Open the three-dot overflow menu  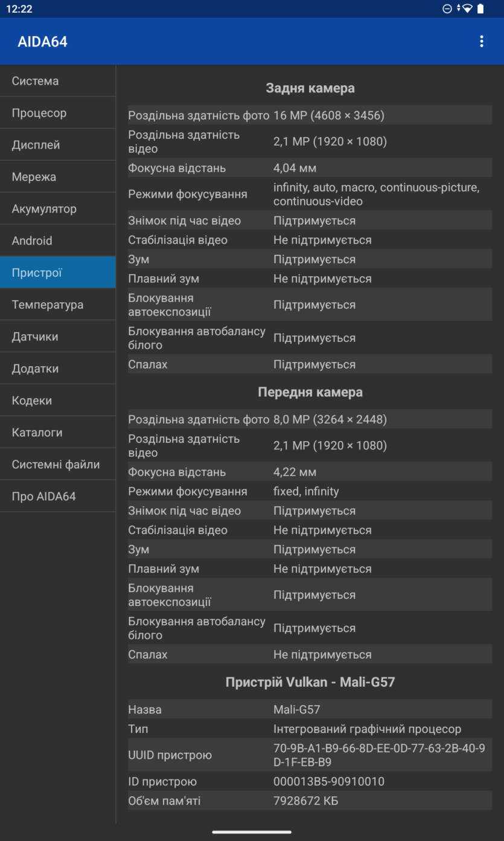pos(481,41)
